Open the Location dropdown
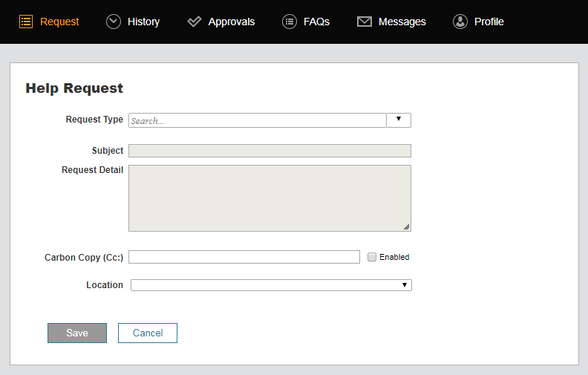 tap(271, 285)
